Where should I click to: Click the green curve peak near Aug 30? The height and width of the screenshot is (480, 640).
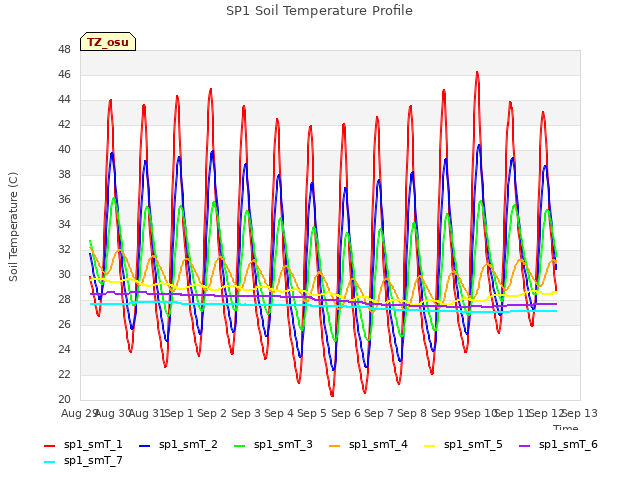coord(114,198)
